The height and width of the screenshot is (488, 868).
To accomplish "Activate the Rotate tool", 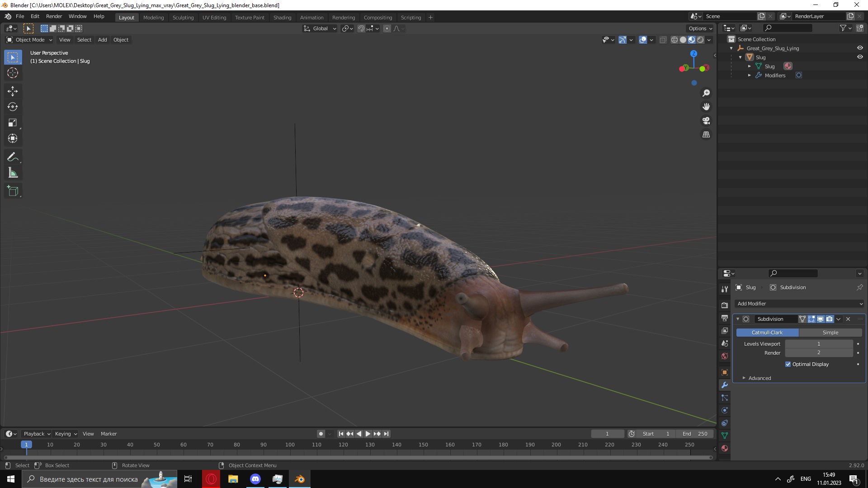I will click(13, 107).
